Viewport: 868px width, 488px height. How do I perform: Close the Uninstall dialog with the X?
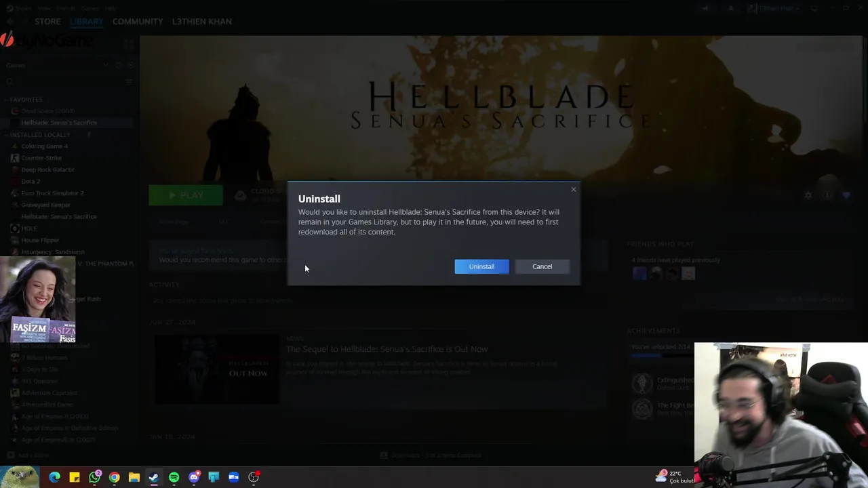coord(574,189)
